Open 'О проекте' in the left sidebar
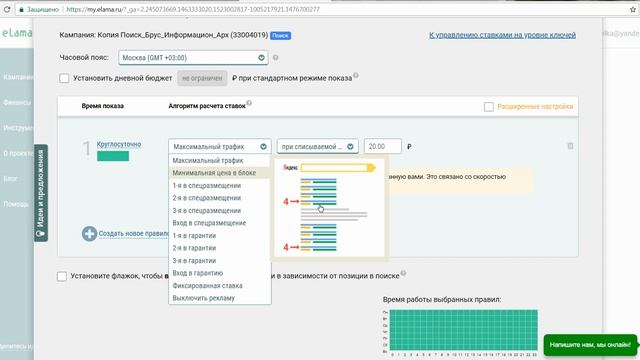The image size is (640, 360). click(18, 153)
